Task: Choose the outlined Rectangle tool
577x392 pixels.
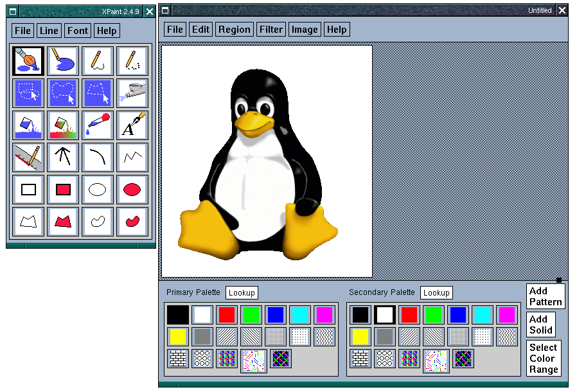Action: (28, 190)
